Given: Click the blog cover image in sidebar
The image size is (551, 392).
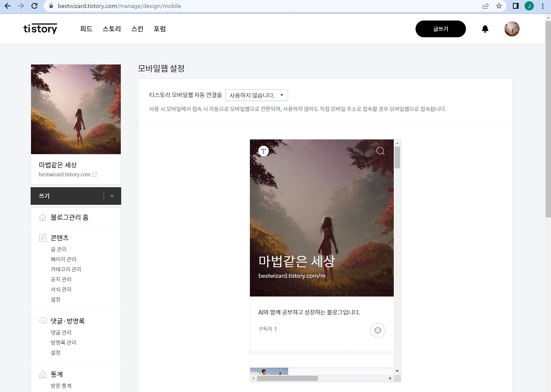Looking at the screenshot, I should click(x=76, y=109).
